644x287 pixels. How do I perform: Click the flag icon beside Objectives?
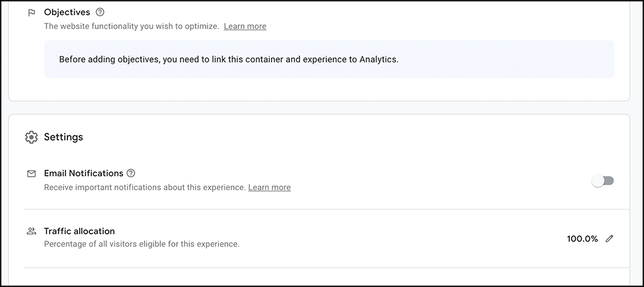click(31, 13)
